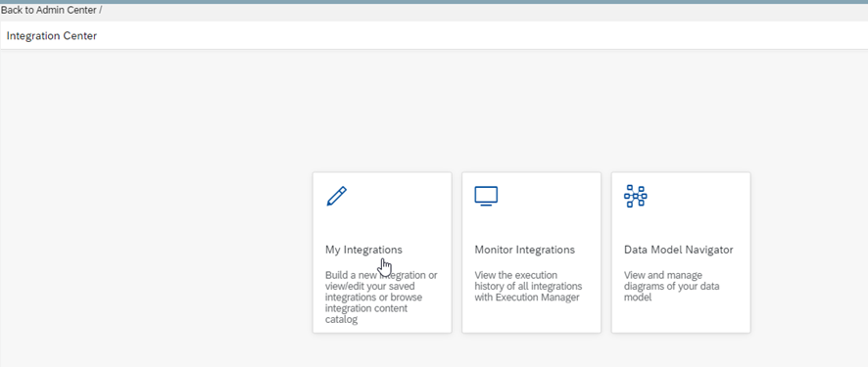This screenshot has width=868, height=367.
Task: Click "with Execution Manager" text in Monitor tile
Action: click(527, 298)
